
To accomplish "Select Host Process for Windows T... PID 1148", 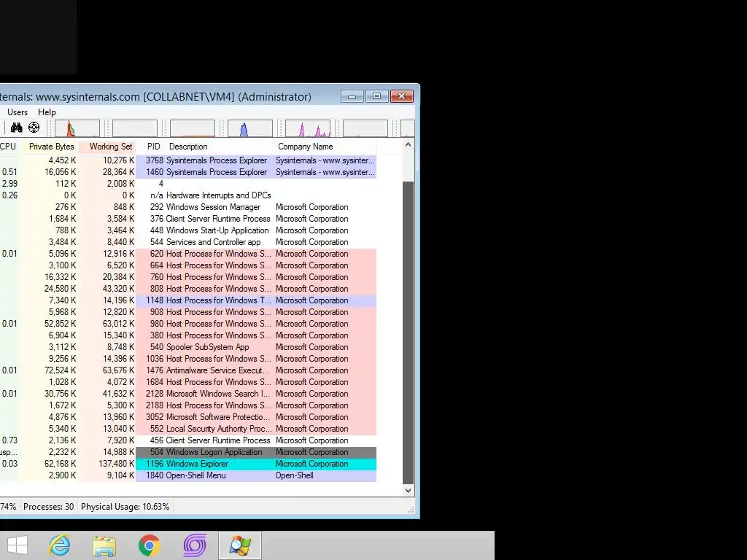I will (x=188, y=300).
